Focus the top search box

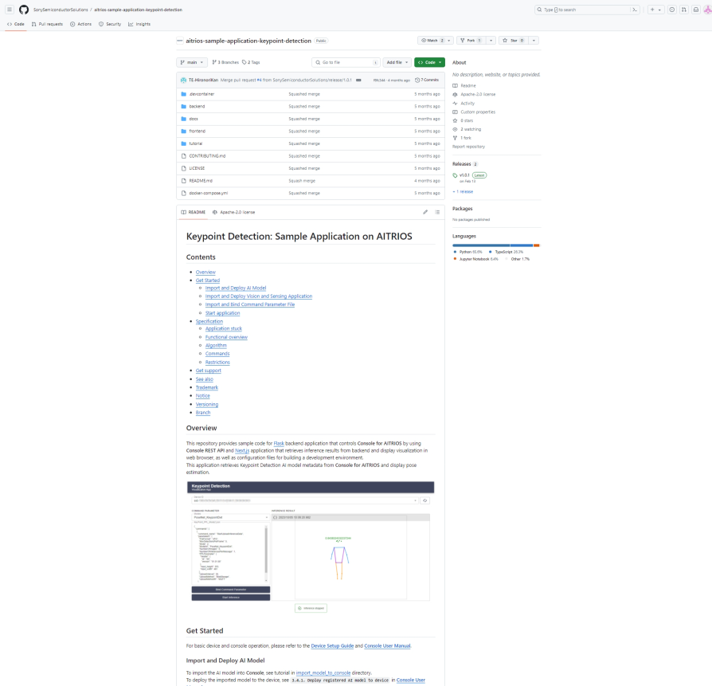coord(587,10)
